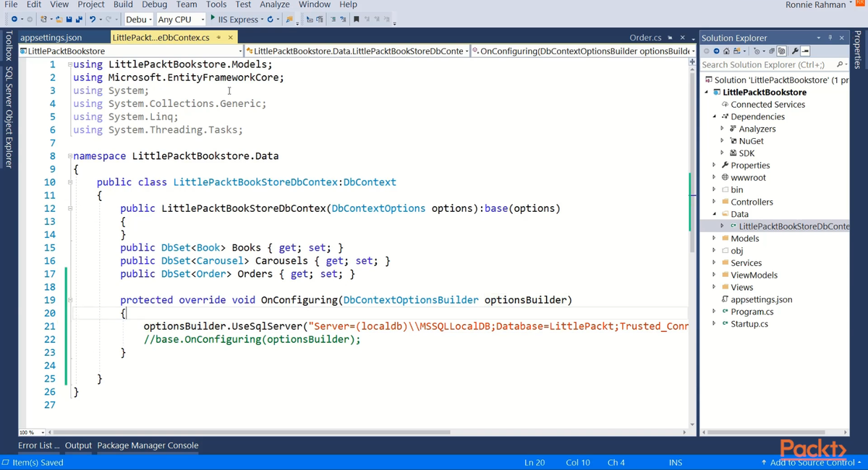The width and height of the screenshot is (868, 470).
Task: Collapse the class block at line 10
Action: point(69,182)
